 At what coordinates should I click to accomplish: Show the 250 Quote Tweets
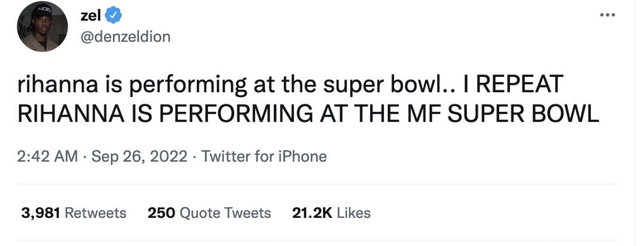coord(209,213)
